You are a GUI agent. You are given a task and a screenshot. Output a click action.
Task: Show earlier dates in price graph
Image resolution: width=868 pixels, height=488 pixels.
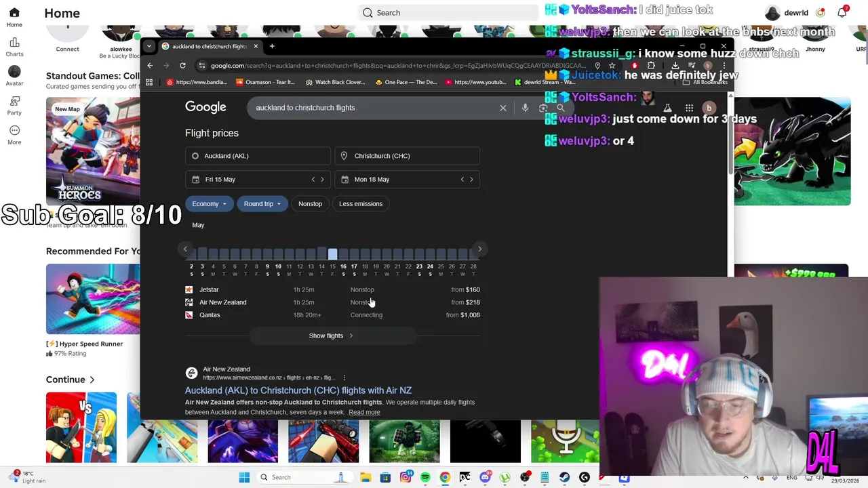pos(185,249)
